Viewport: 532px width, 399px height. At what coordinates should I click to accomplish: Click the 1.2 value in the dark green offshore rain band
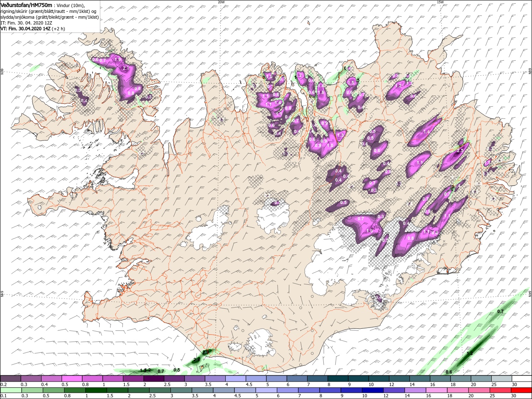470,353
